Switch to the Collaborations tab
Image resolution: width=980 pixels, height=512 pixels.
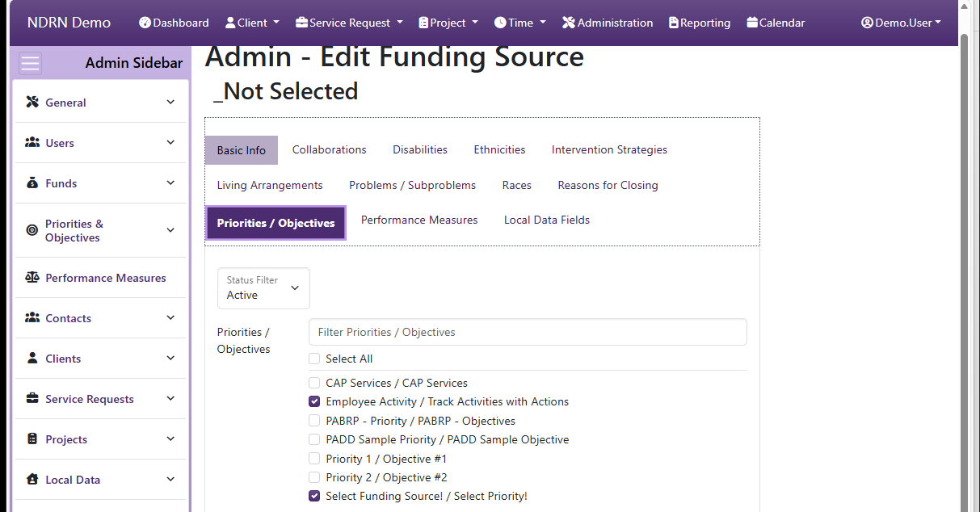pos(330,149)
